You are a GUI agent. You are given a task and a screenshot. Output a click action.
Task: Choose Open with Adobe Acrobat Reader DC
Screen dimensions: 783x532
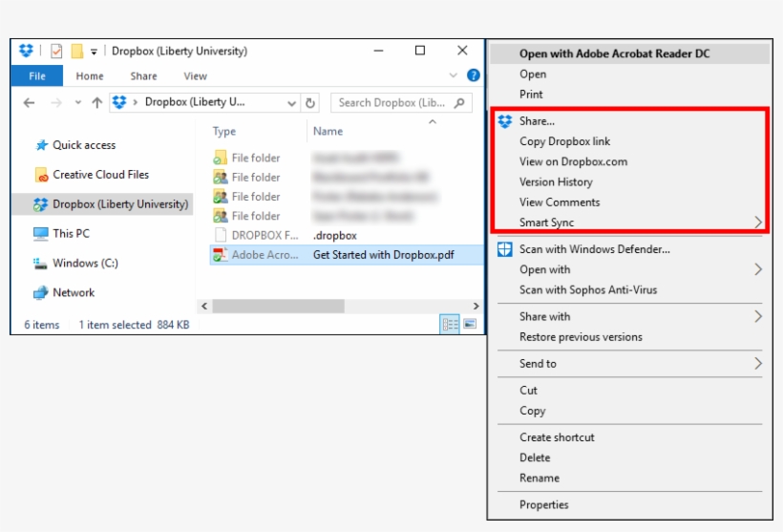click(630, 53)
